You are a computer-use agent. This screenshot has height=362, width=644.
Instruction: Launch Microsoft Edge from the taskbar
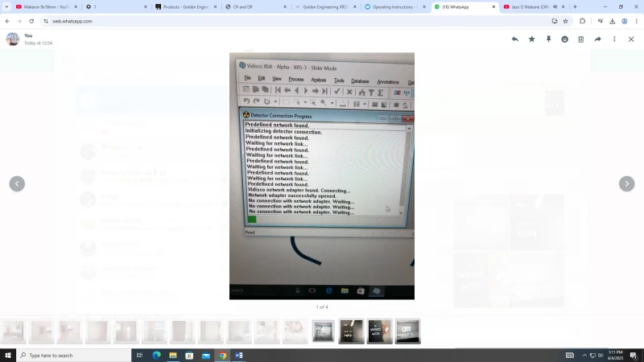point(156,356)
